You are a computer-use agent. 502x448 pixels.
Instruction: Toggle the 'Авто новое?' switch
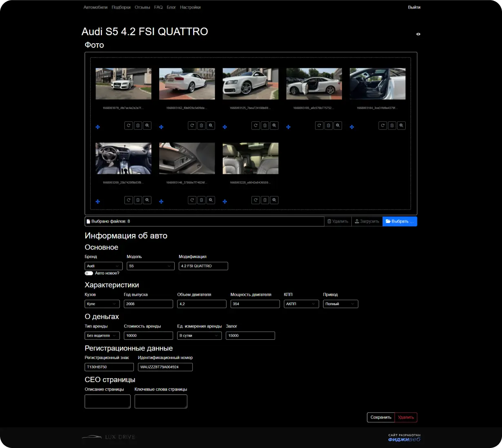[x=89, y=273]
